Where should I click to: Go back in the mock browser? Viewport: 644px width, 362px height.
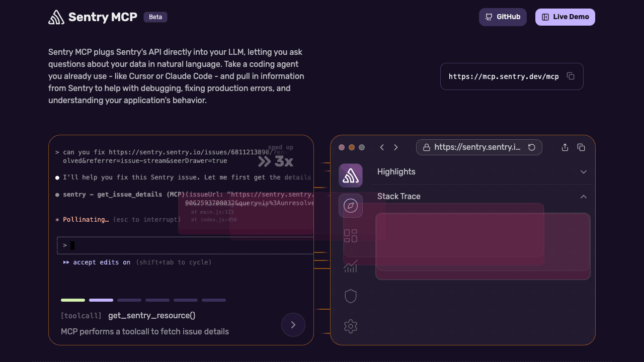[382, 147]
